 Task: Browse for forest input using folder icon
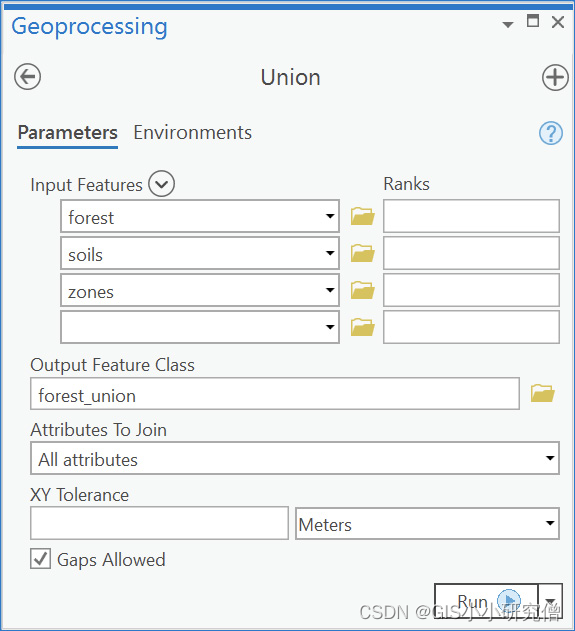tap(363, 216)
